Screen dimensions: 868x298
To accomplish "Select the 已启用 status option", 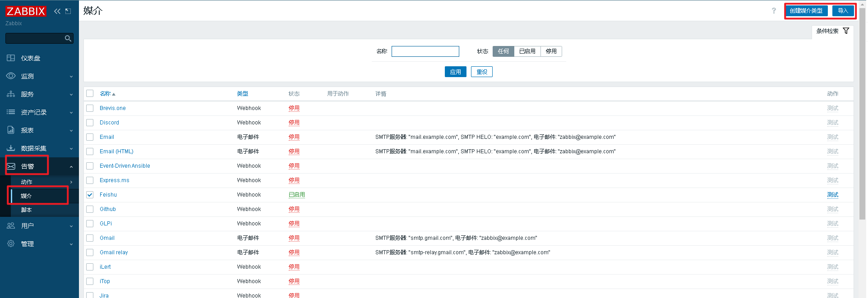I will coord(527,51).
